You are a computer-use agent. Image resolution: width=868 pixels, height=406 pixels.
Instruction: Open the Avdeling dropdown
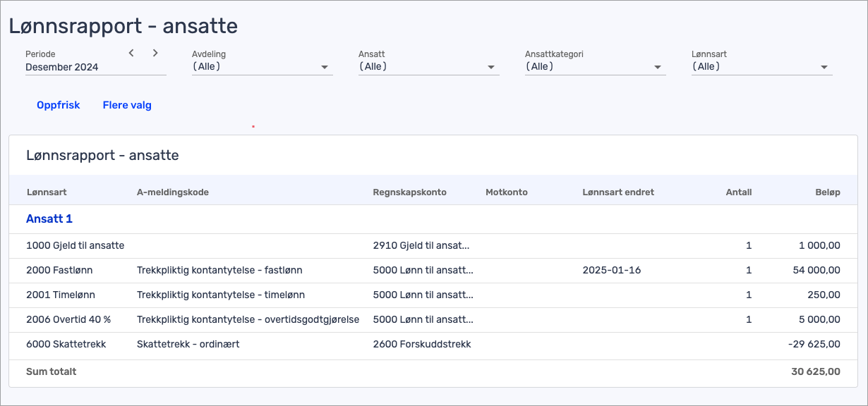tap(261, 67)
